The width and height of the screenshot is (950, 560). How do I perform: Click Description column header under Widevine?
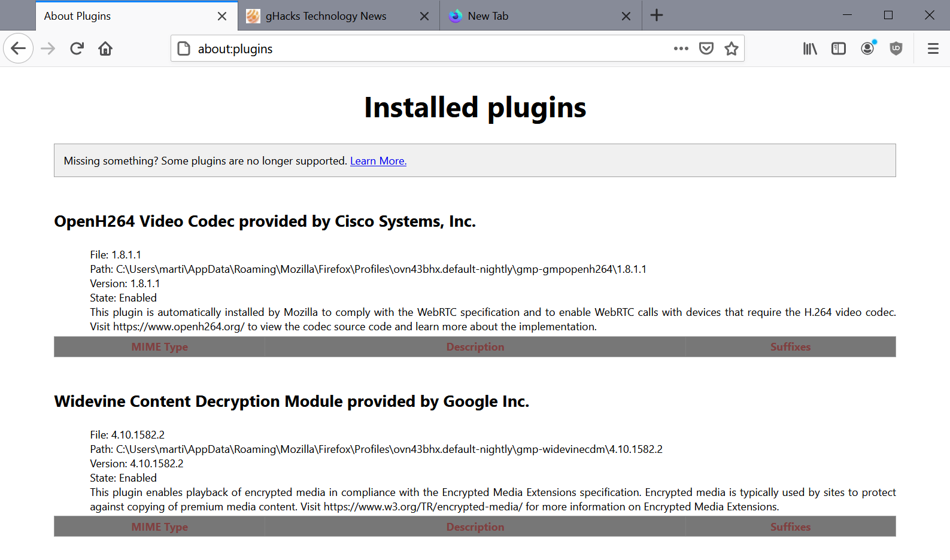[475, 527]
